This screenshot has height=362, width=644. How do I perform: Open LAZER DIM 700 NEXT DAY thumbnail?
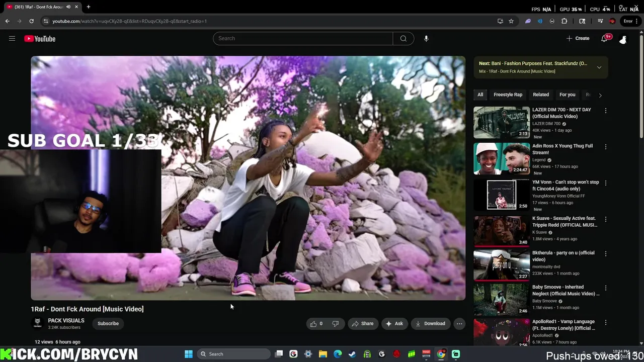(x=501, y=122)
